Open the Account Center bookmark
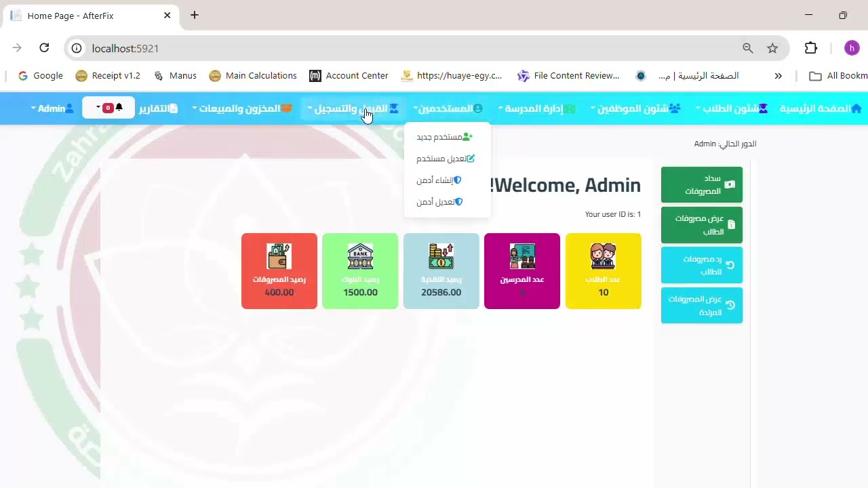868x488 pixels. point(349,76)
